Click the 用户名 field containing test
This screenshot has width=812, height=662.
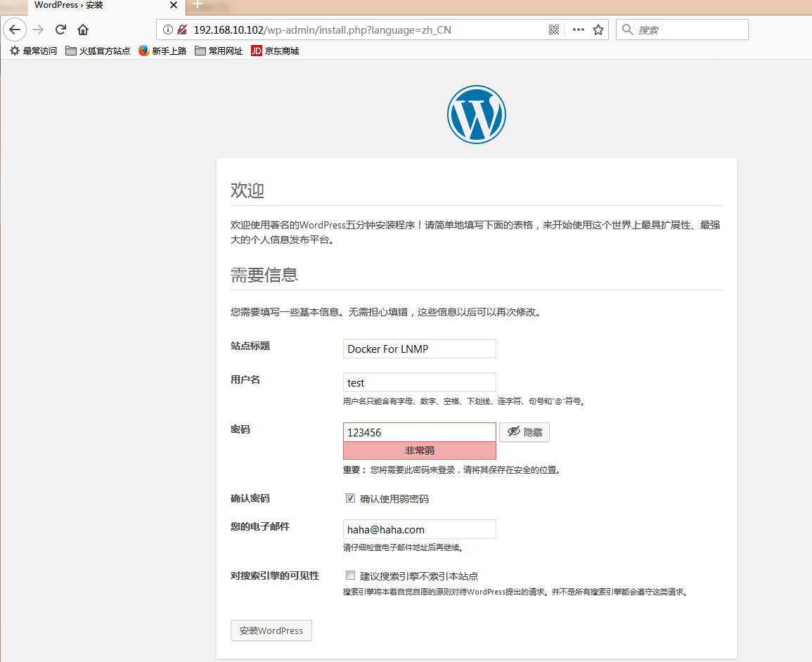point(420,382)
